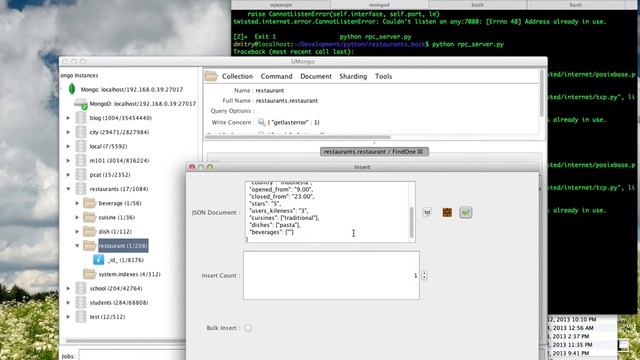Click the system.indexes folder icon

pos(89,274)
